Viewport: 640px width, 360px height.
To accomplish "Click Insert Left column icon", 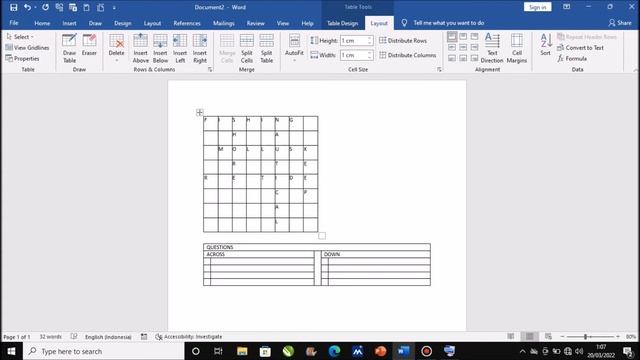I will [180, 48].
